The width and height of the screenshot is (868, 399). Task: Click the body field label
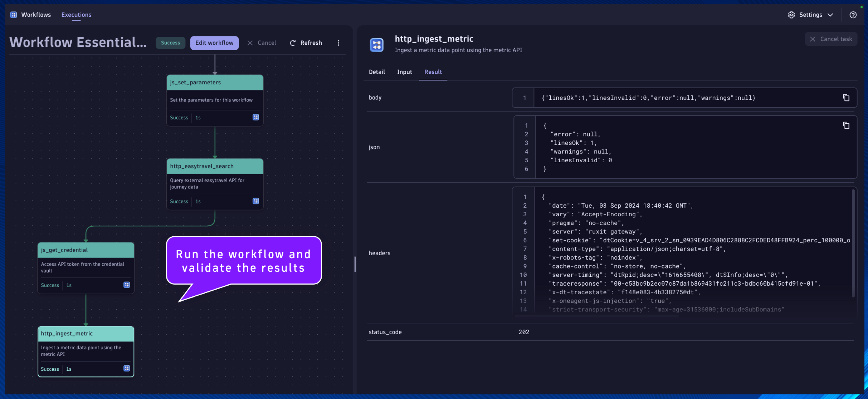click(x=375, y=98)
